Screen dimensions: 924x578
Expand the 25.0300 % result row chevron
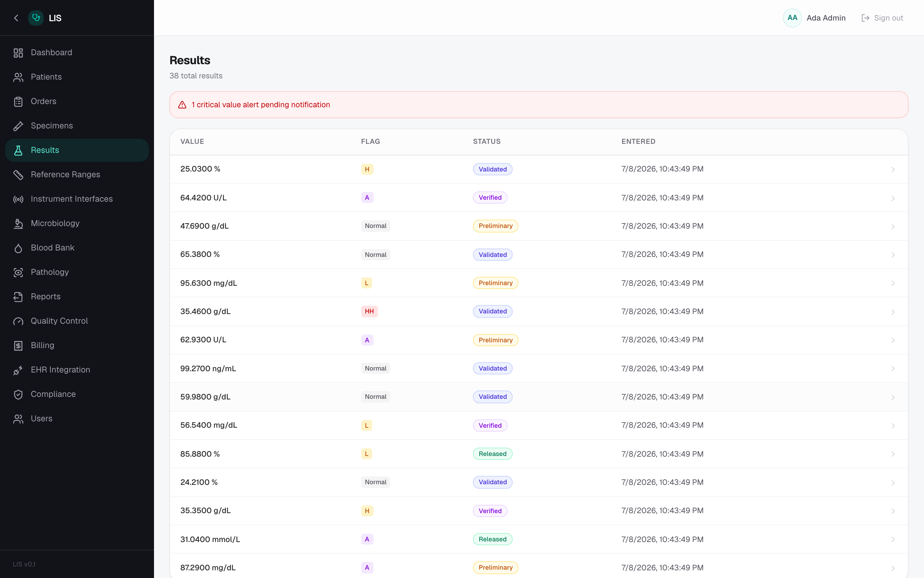point(893,169)
